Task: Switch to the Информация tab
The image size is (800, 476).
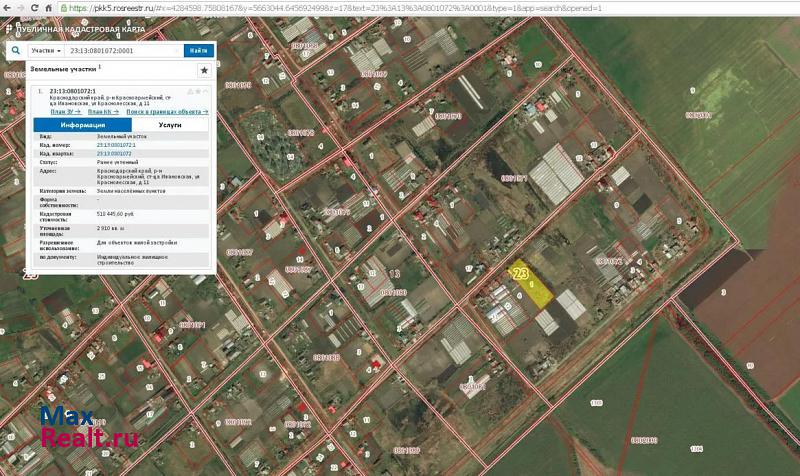Action: pyautogui.click(x=83, y=125)
